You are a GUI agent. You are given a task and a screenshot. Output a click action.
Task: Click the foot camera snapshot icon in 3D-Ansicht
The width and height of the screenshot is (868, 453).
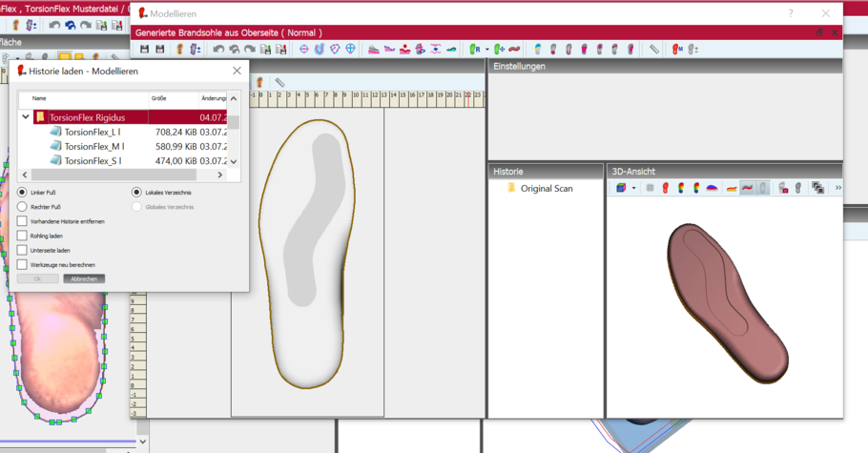[783, 188]
